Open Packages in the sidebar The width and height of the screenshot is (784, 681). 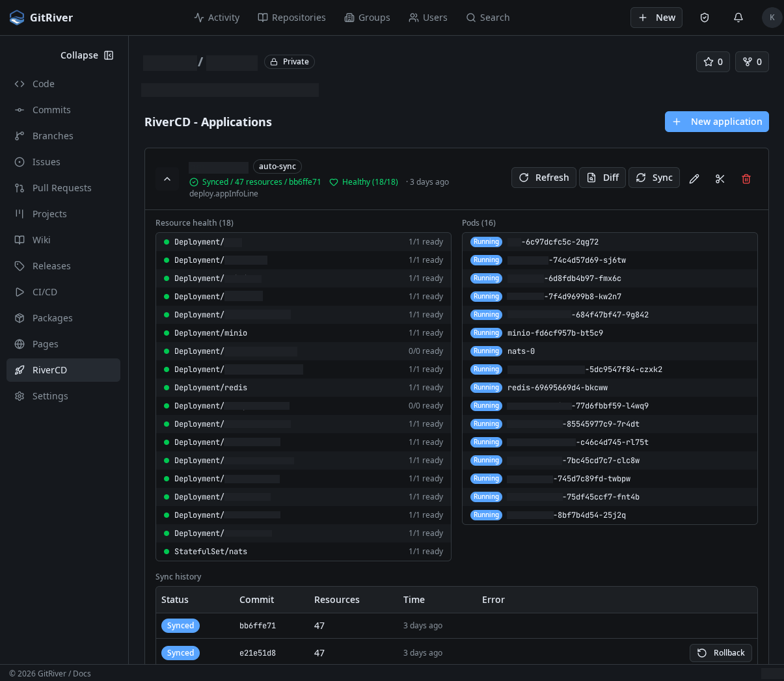(x=63, y=318)
